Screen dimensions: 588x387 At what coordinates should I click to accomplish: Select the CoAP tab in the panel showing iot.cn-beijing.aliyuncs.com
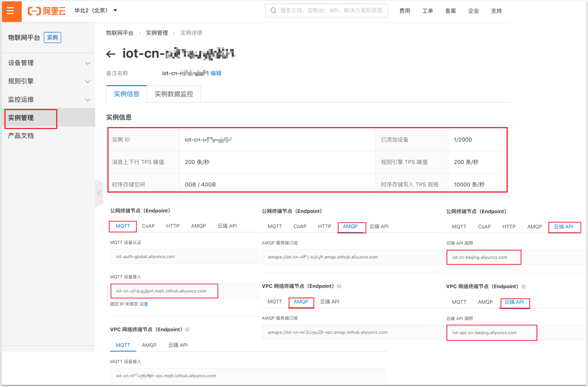484,226
